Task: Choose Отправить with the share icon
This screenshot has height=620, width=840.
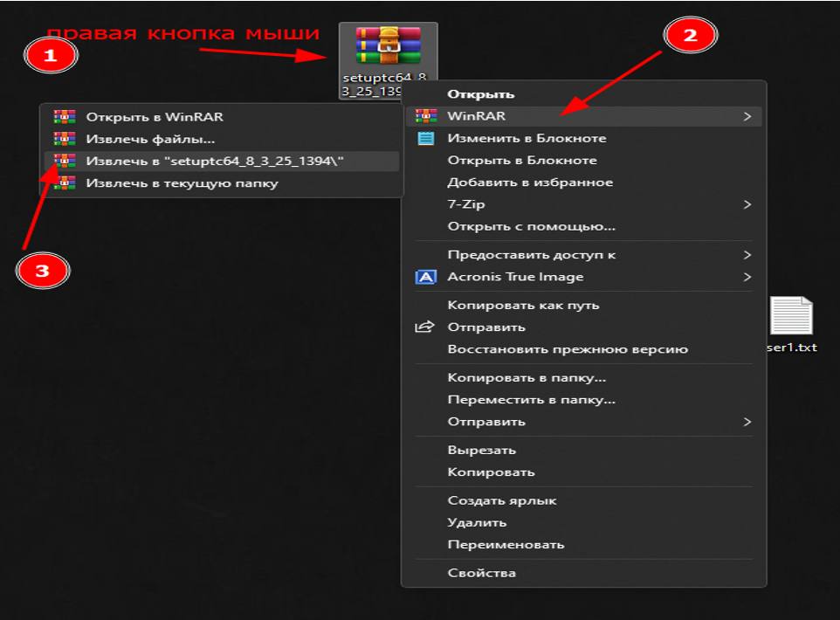Action: (x=584, y=327)
